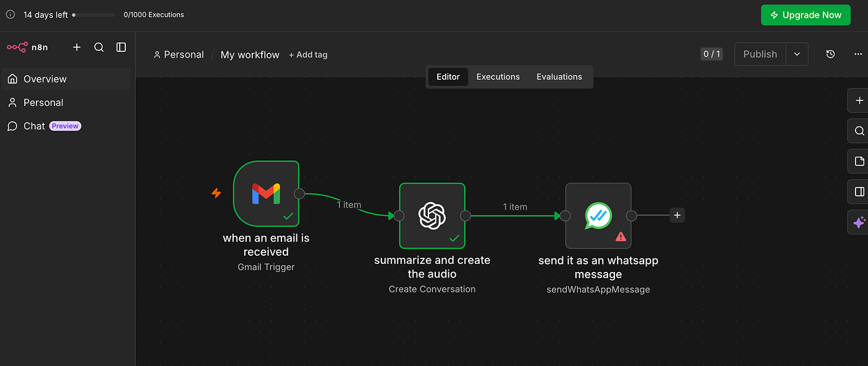
Task: Open AI assistant sparkle button
Action: pos(859,222)
